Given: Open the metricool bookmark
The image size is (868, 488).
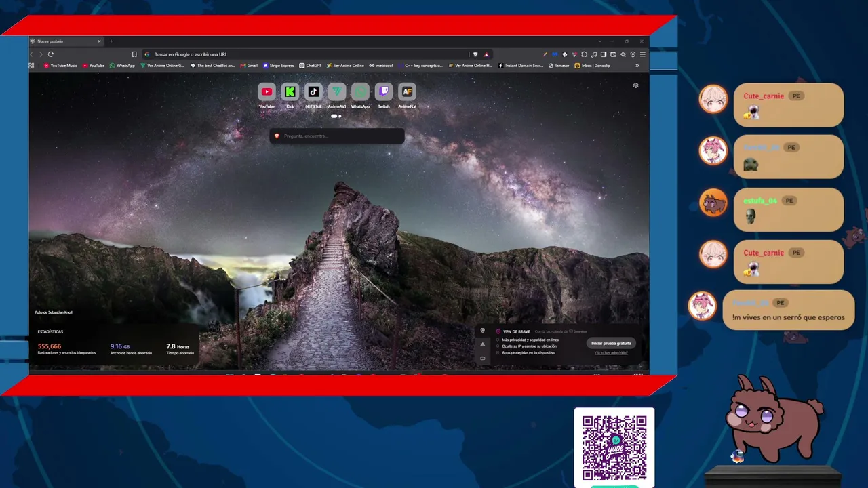Looking at the screenshot, I should tap(381, 66).
